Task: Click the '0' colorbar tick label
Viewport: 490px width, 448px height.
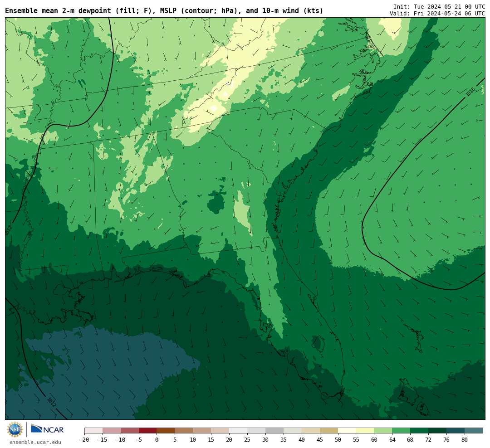Action: pos(157,440)
